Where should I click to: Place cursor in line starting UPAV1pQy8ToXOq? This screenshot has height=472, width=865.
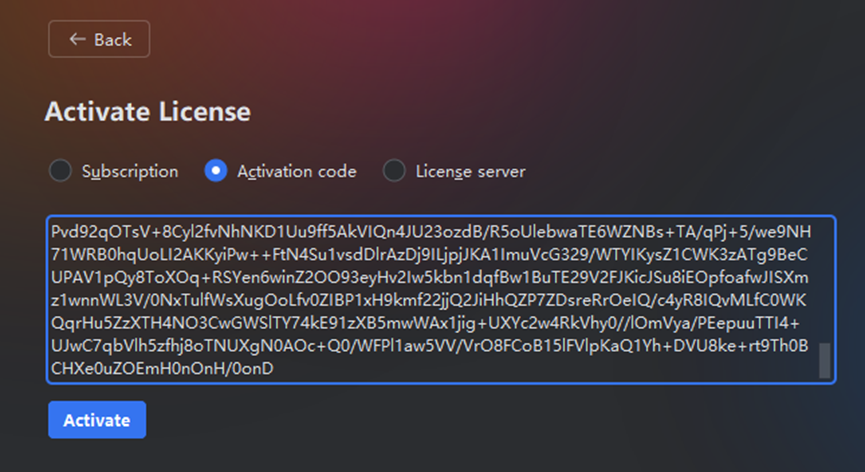click(430, 277)
